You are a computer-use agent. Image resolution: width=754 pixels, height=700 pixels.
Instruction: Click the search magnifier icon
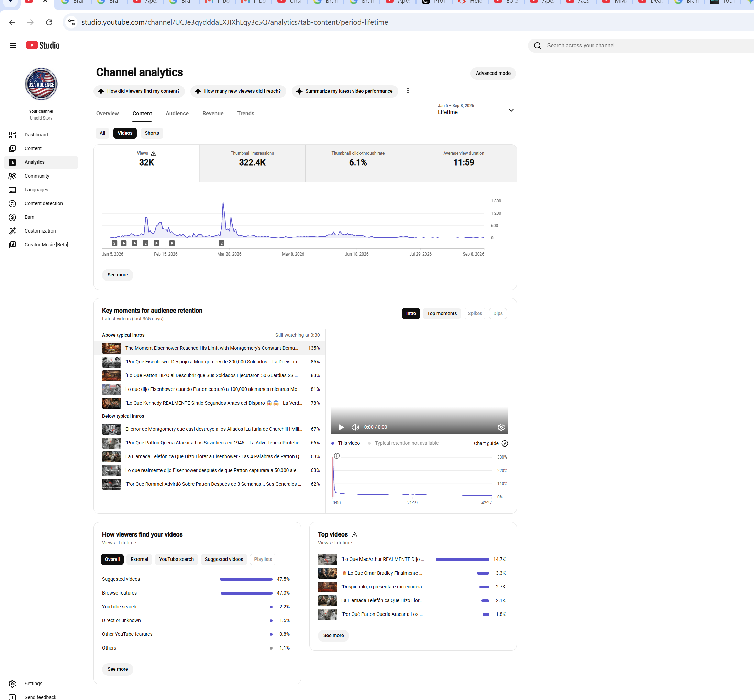(537, 46)
